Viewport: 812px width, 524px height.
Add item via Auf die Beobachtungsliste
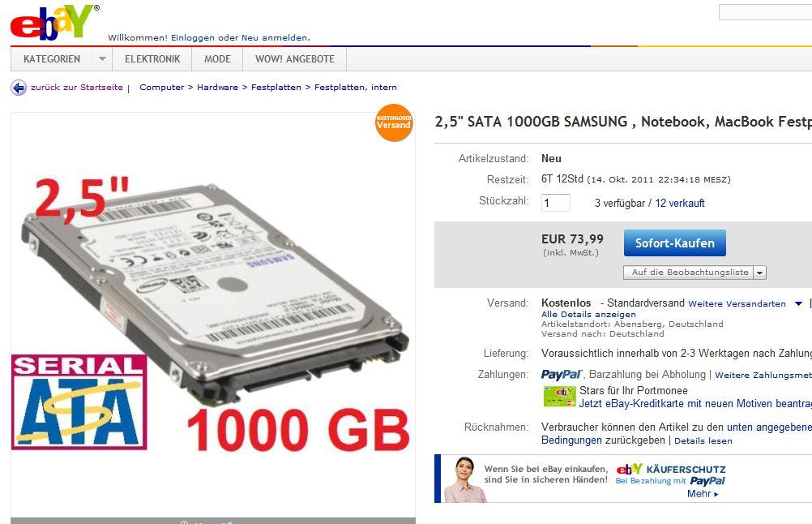pos(690,273)
